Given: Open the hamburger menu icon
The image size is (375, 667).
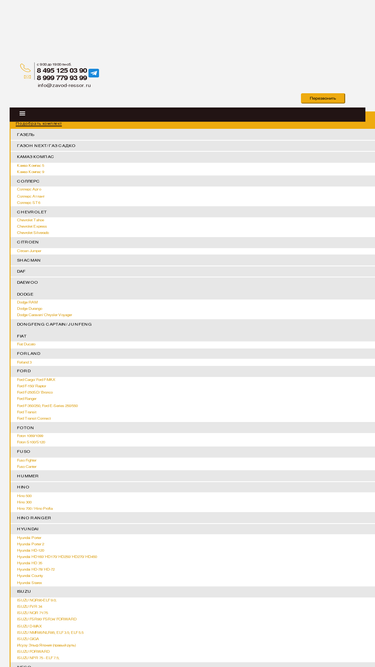Looking at the screenshot, I should pos(22,114).
